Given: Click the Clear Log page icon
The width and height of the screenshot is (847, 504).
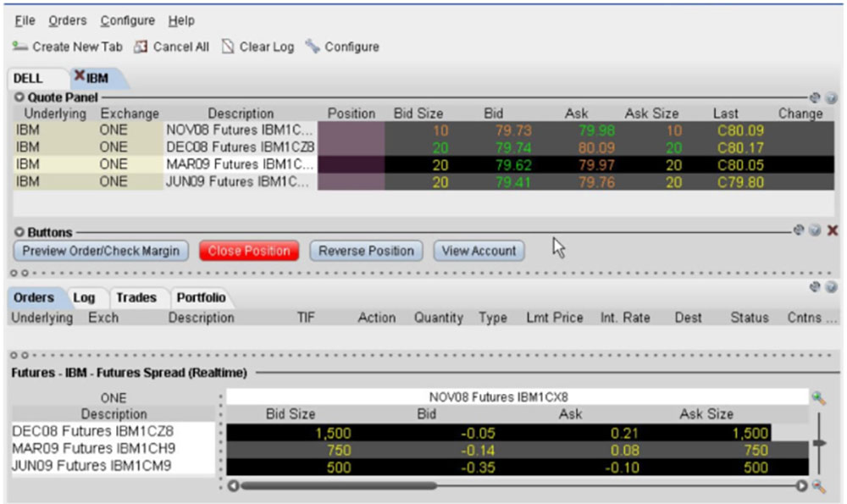Looking at the screenshot, I should [228, 47].
